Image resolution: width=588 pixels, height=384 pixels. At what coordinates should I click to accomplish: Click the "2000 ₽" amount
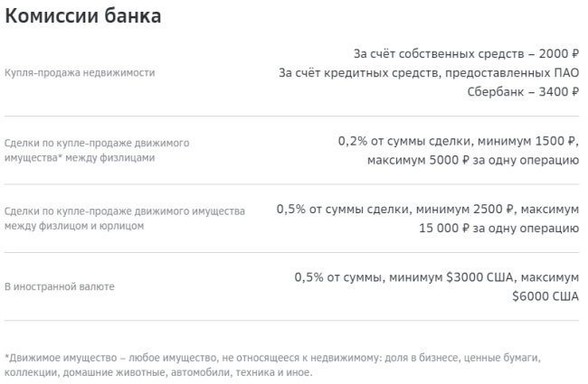point(559,54)
